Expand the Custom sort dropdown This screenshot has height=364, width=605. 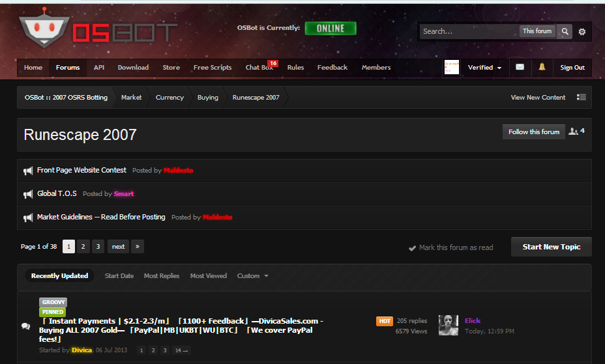coord(253,276)
